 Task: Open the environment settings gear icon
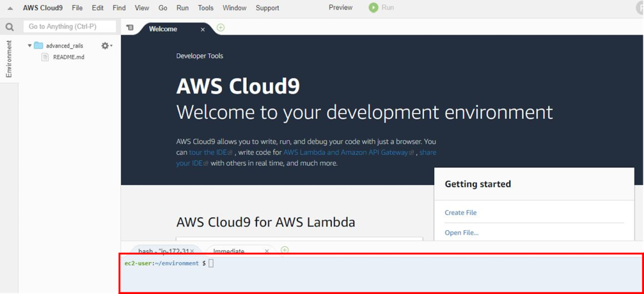(106, 46)
